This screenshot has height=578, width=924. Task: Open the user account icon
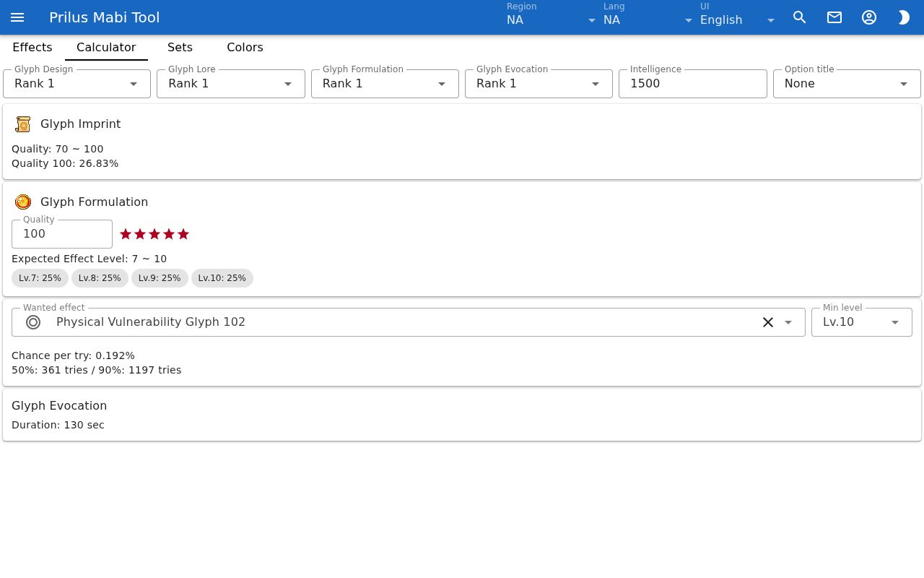click(x=869, y=17)
